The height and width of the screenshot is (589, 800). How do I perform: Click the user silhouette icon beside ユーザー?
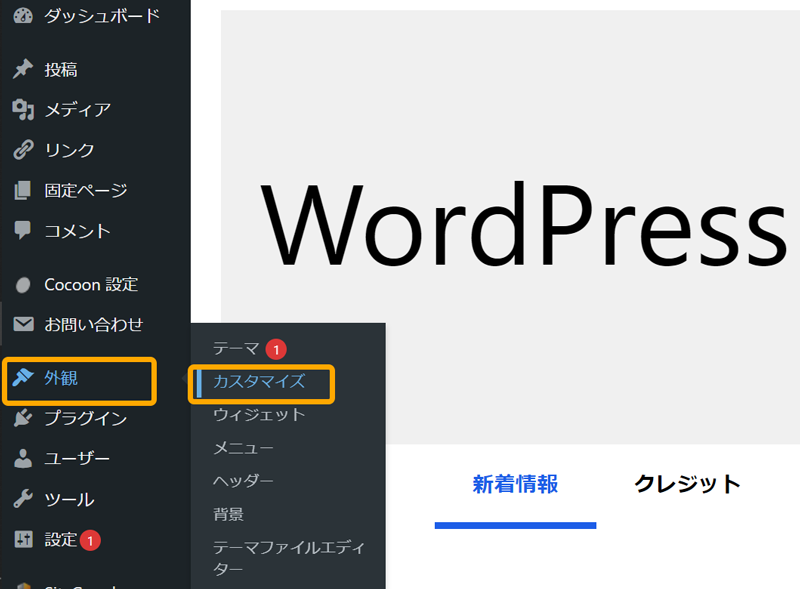[x=23, y=458]
